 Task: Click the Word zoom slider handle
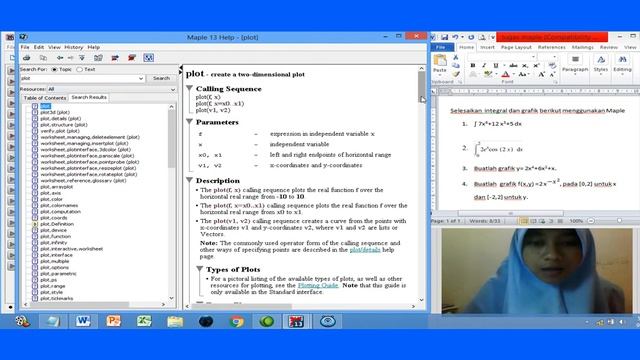pos(619,221)
